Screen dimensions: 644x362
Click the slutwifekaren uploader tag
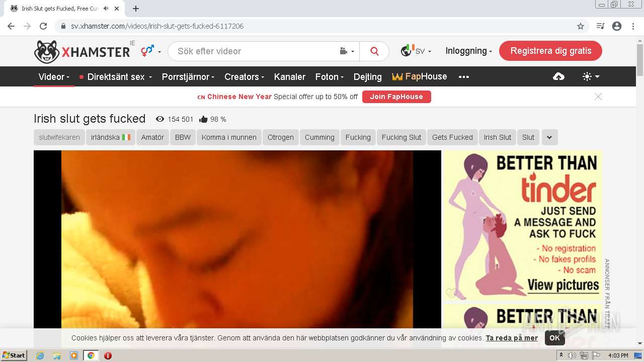click(x=59, y=137)
